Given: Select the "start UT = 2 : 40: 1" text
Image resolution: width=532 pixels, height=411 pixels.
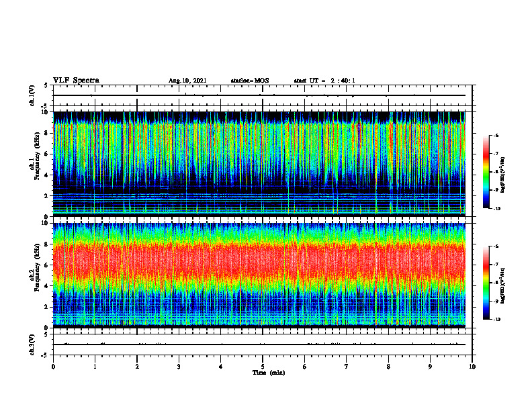Looking at the screenshot, I should (324, 81).
